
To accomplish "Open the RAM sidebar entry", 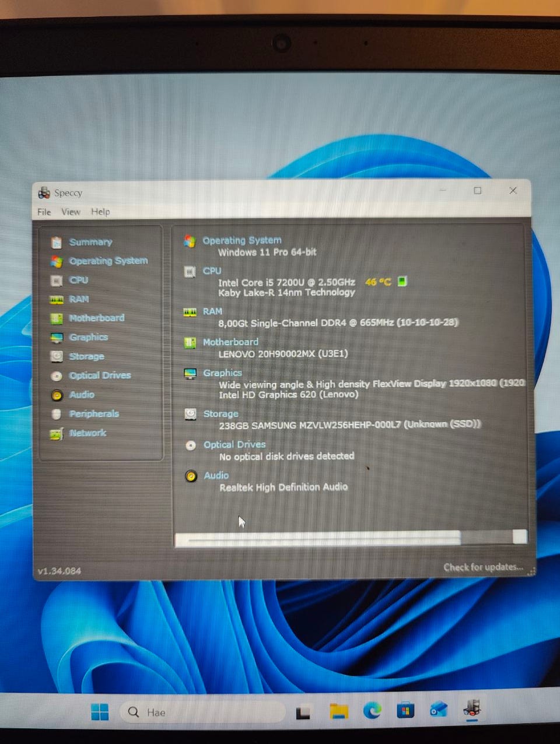I will (70, 299).
